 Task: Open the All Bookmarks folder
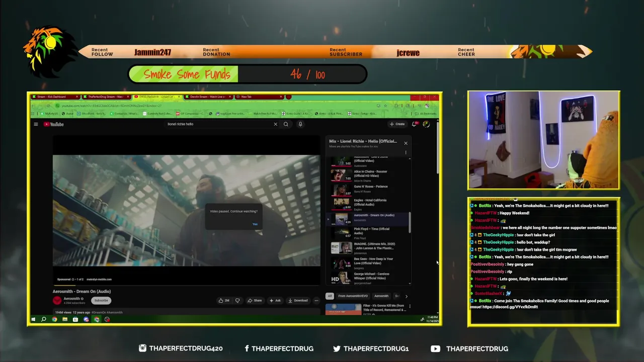[x=427, y=114]
